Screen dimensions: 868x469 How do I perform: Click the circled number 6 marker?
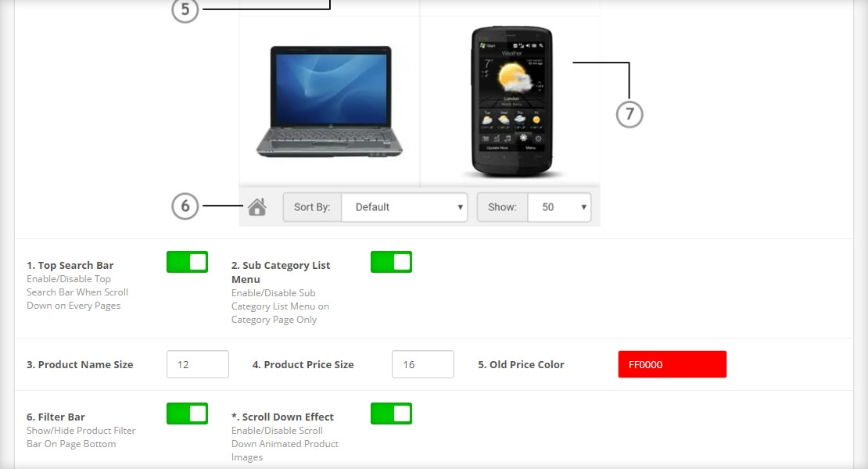pyautogui.click(x=185, y=206)
